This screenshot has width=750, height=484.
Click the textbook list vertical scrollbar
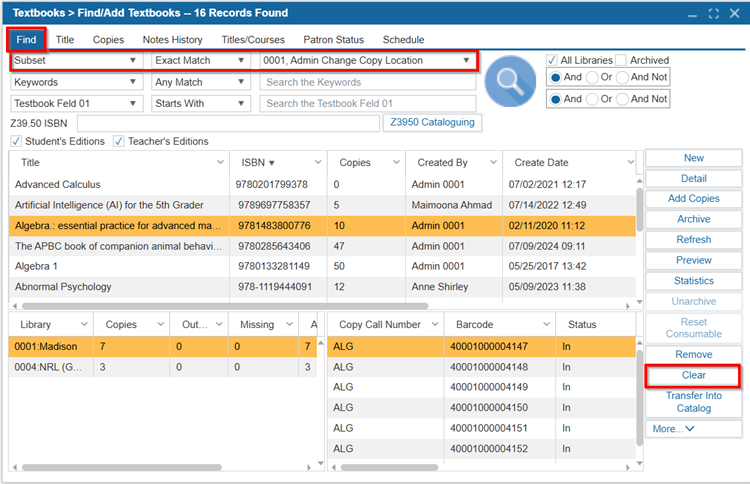[x=640, y=209]
